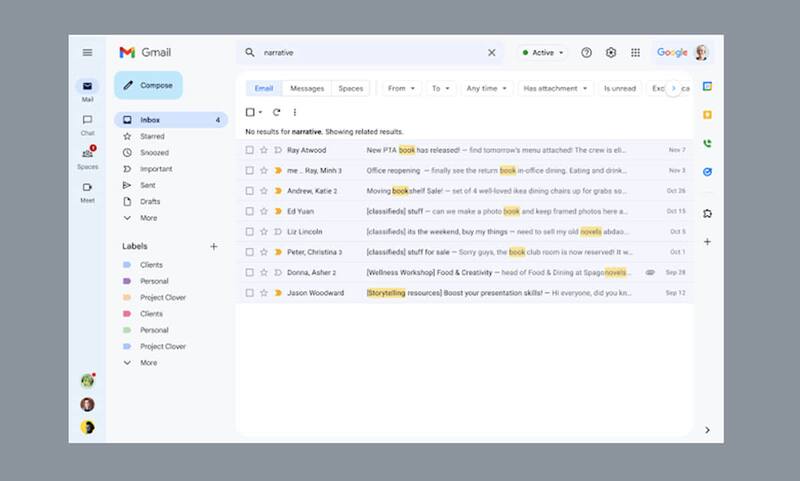Click the Compose button

pos(148,86)
